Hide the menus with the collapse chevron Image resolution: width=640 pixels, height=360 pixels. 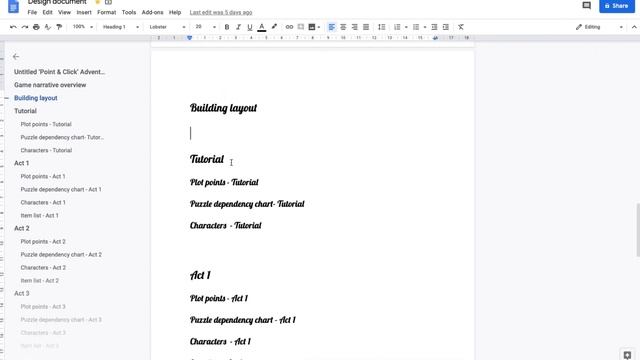pyautogui.click(x=634, y=27)
